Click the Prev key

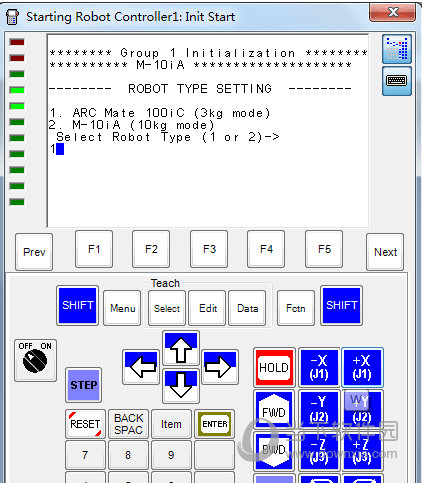(34, 252)
